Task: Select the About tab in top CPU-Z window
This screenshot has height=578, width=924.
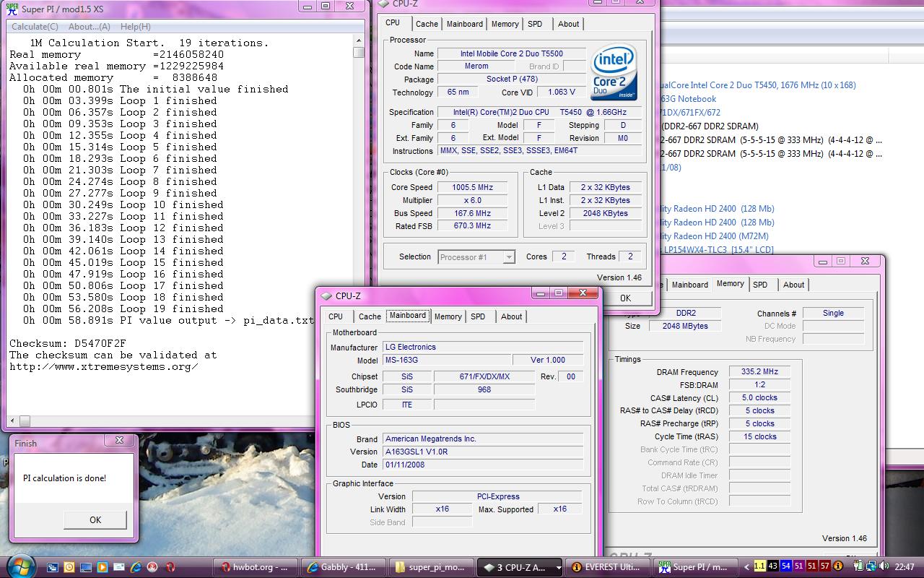Action: (x=568, y=24)
